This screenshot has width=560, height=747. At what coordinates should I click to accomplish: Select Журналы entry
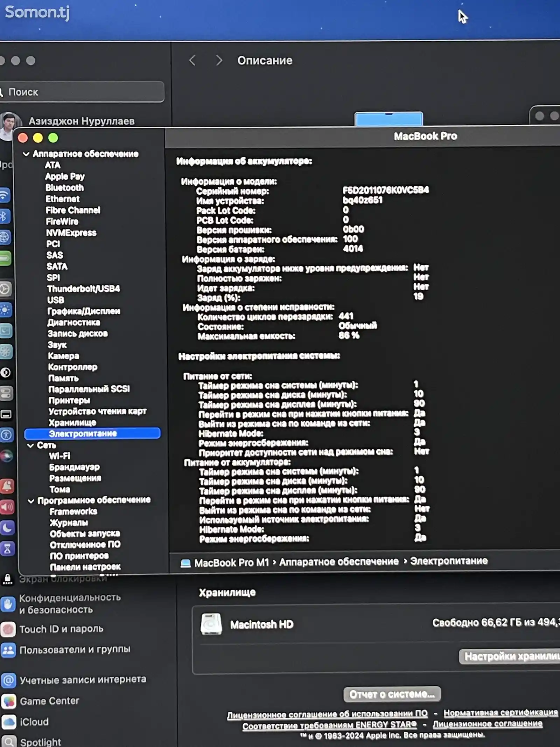click(69, 523)
